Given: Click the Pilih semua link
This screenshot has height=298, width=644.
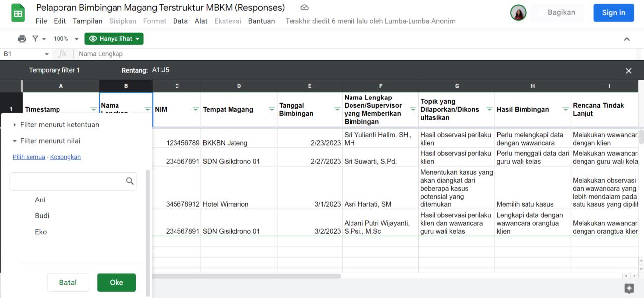Looking at the screenshot, I should click(29, 157).
